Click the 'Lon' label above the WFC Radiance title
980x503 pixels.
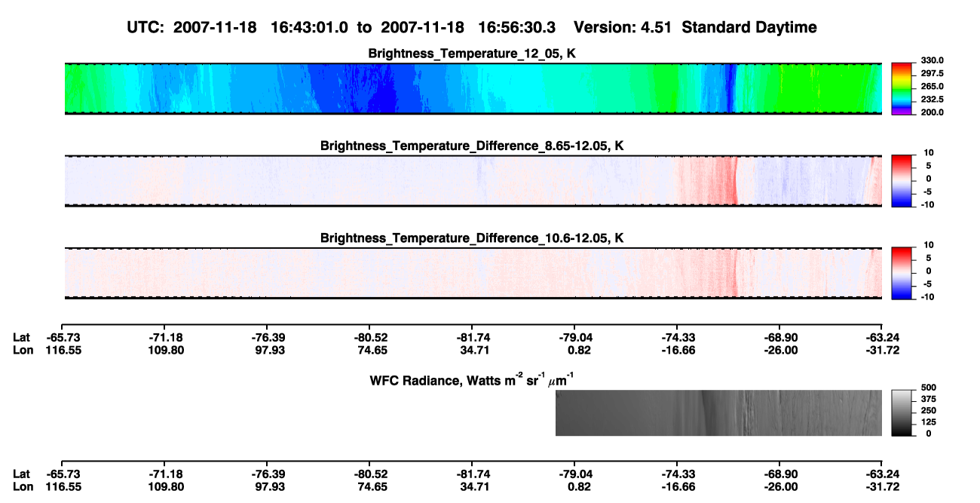coord(23,350)
